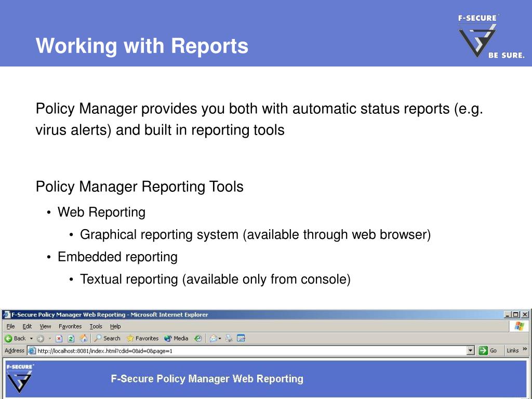Click the Textual reporting bullet text

(x=215, y=280)
